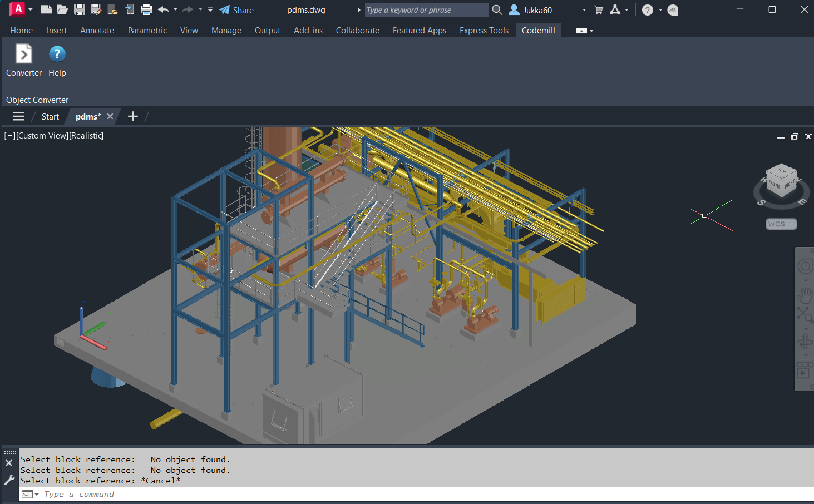
Task: Open the Start file tab
Action: coord(50,116)
